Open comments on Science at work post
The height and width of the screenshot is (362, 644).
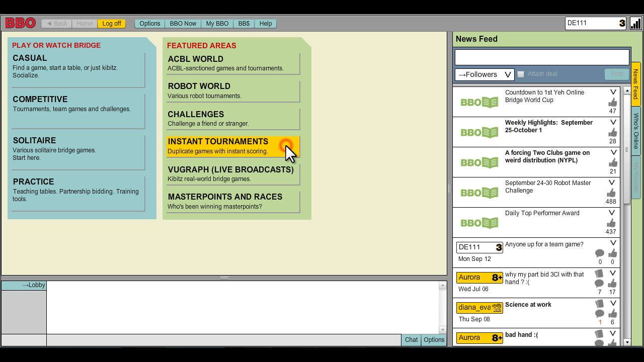[x=599, y=314]
